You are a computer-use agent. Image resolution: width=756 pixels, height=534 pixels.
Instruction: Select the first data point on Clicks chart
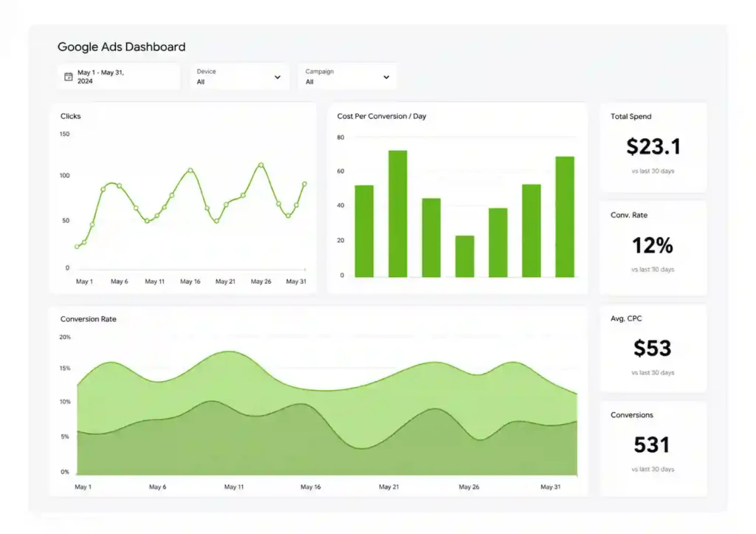point(77,247)
